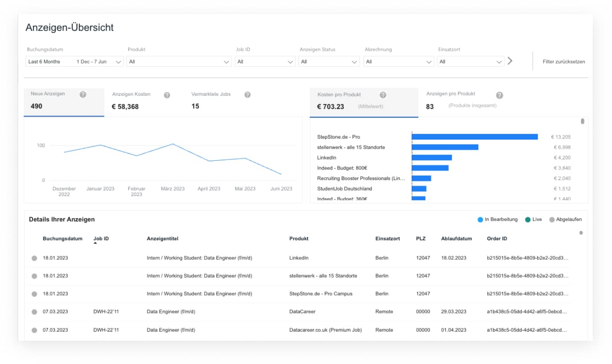Click the Anzeigen-Übersicht page title
Viewport: 612px width, 364px height.
[69, 27]
